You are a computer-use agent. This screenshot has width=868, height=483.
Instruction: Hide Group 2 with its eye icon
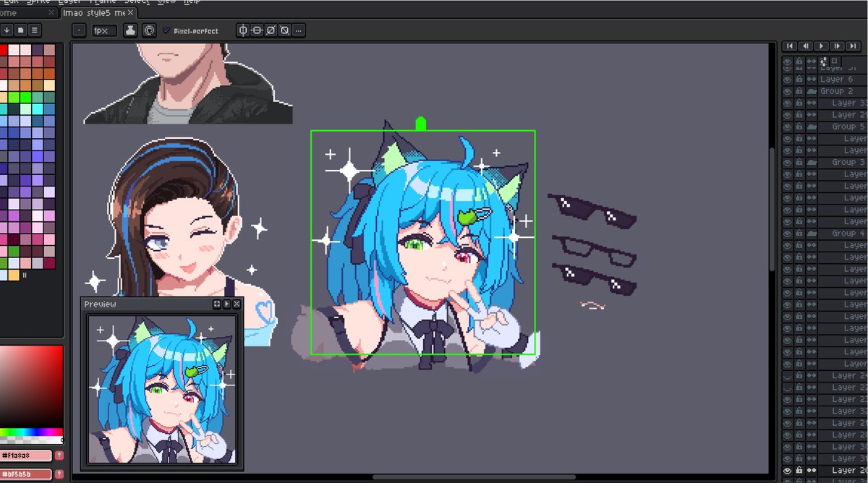[788, 91]
